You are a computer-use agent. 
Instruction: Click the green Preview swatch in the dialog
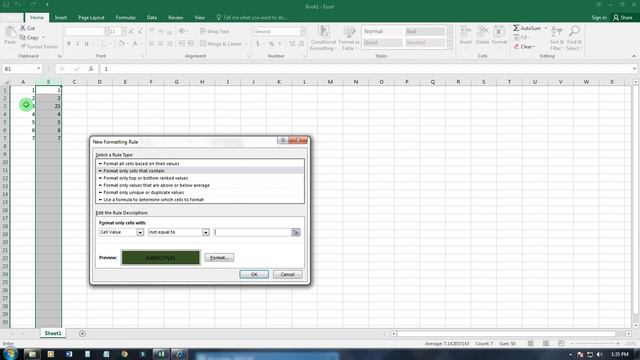click(x=160, y=258)
